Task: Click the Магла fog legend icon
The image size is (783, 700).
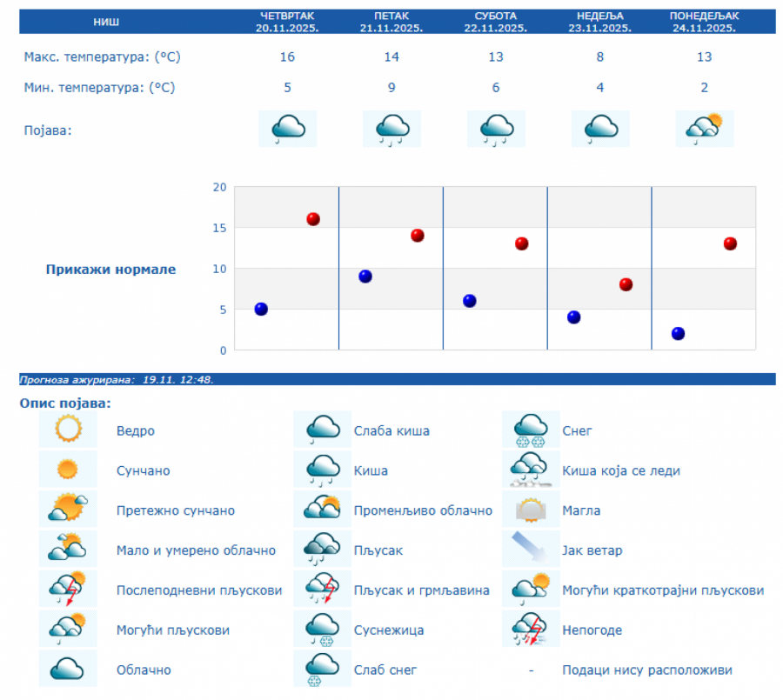Action: point(531,510)
